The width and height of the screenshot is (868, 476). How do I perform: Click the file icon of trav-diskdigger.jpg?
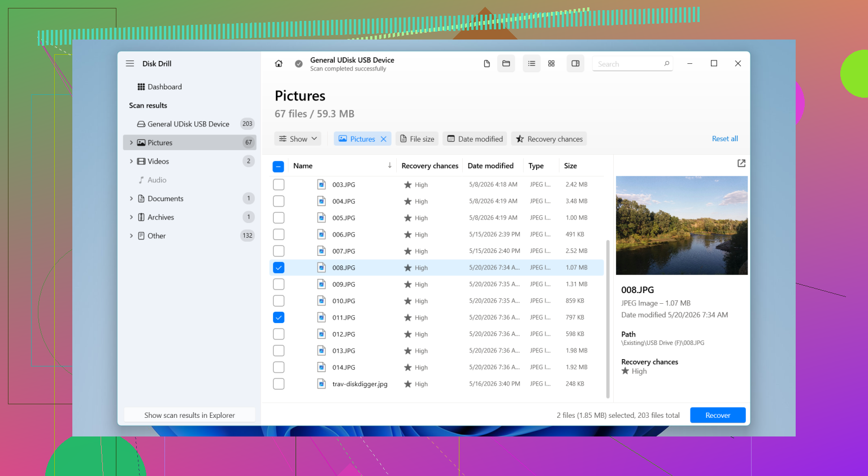point(322,384)
